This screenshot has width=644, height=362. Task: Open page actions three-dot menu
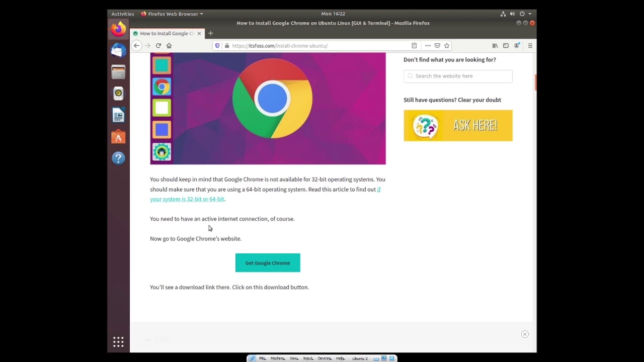tap(428, 46)
